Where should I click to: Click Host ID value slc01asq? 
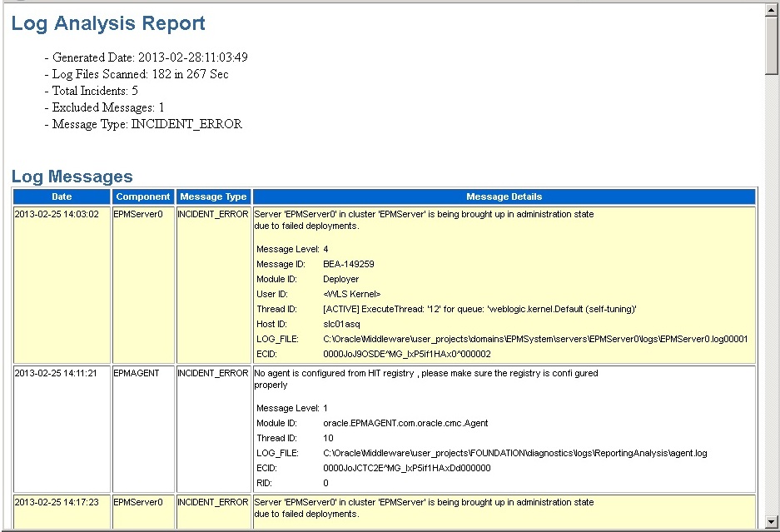(x=341, y=324)
